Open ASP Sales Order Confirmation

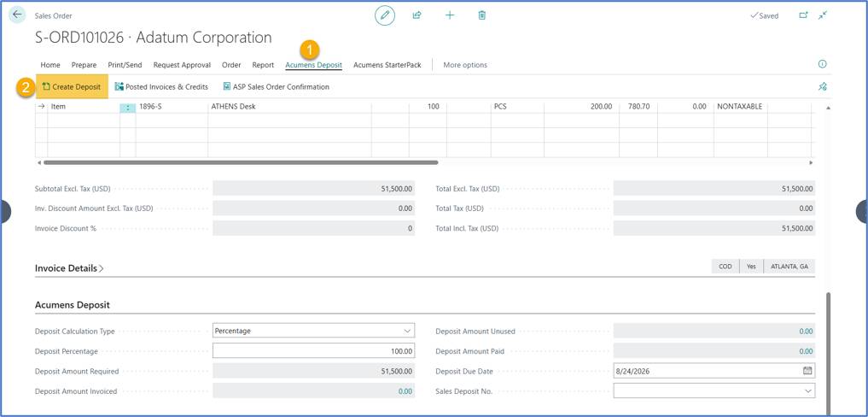[x=276, y=86]
